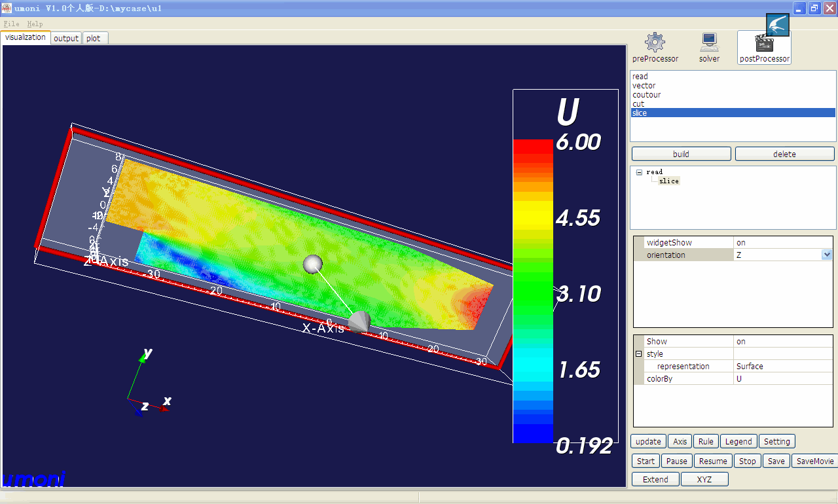Click the cone handle of the slice widget
Screen dimensions: 838x504
pos(359,321)
